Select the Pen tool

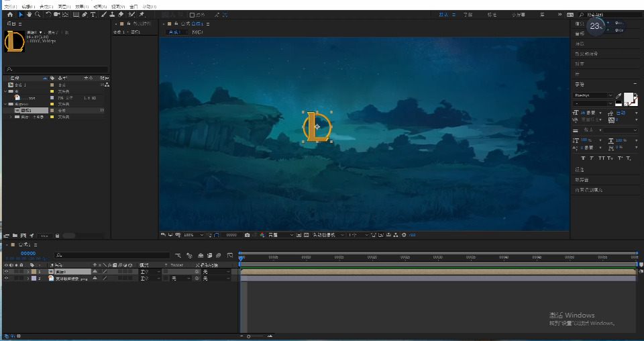(x=85, y=14)
